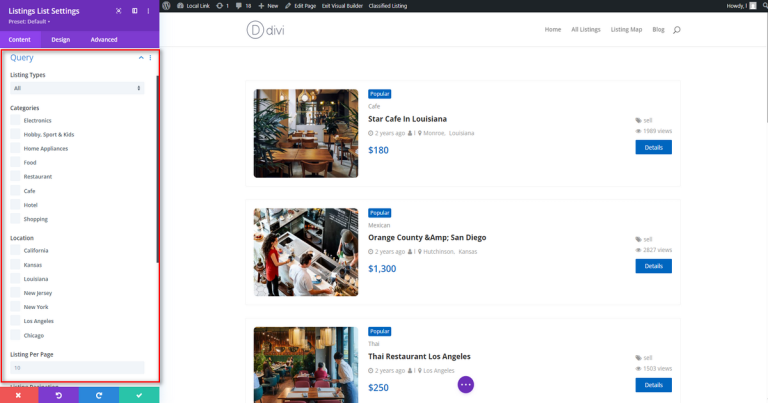Click the Howdy user avatar
The image size is (768, 403).
(x=753, y=6)
